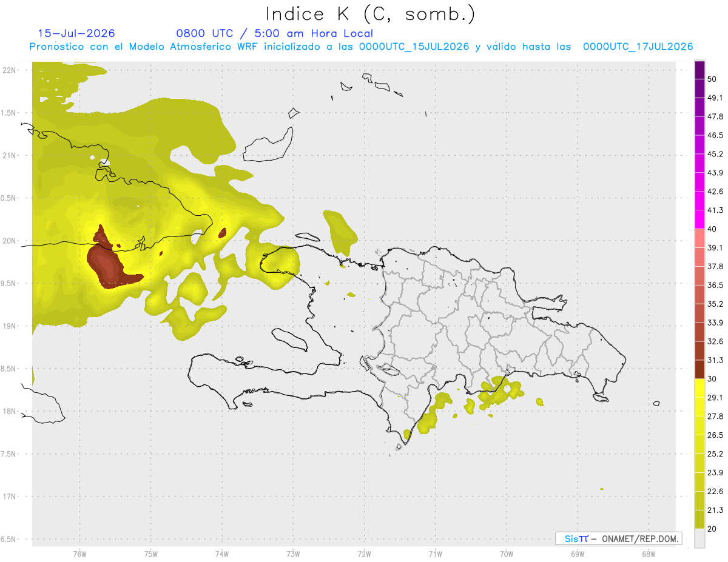This screenshot has height=562, width=728.
Task: Click the longitude label "70W"
Action: coord(506,554)
